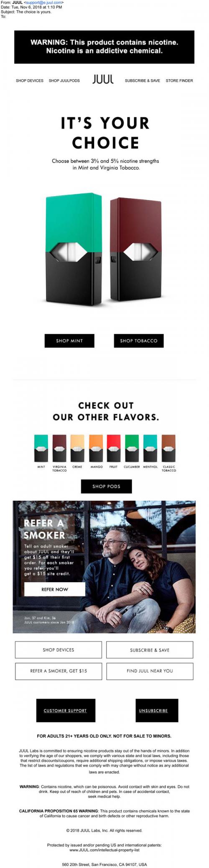
Task: Open Store Finder navigation link
Action: [x=179, y=81]
